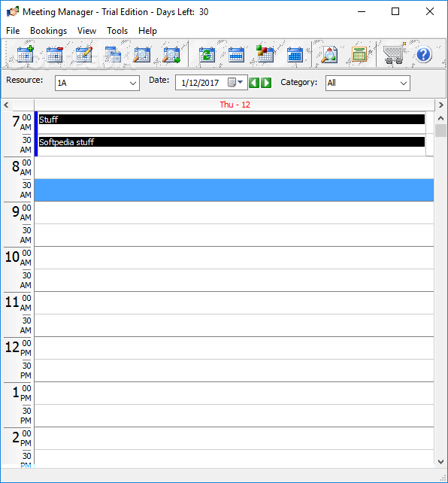This screenshot has height=483, width=448.
Task: Click the find booking magnifier icon
Action: click(142, 54)
